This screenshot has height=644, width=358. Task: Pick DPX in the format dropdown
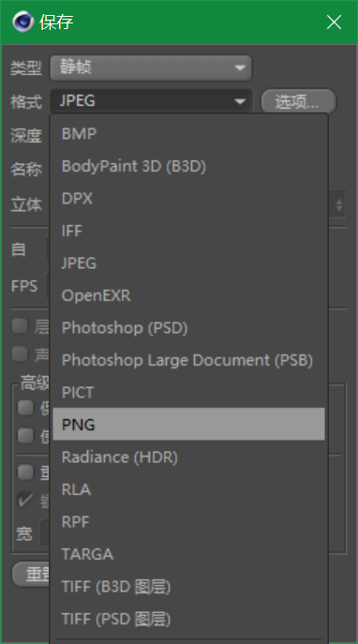pos(188,199)
